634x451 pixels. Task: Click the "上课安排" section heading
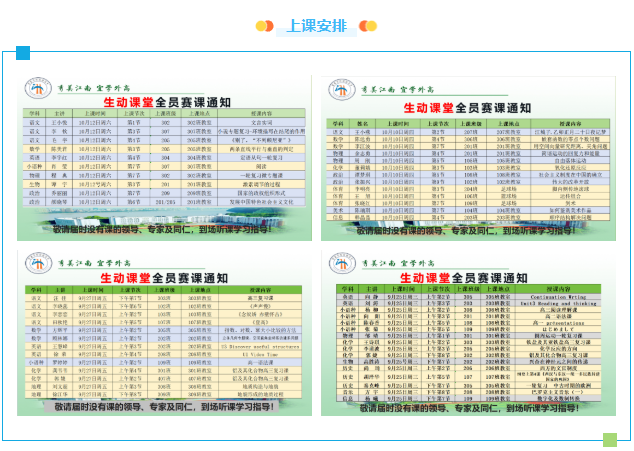pos(316,26)
